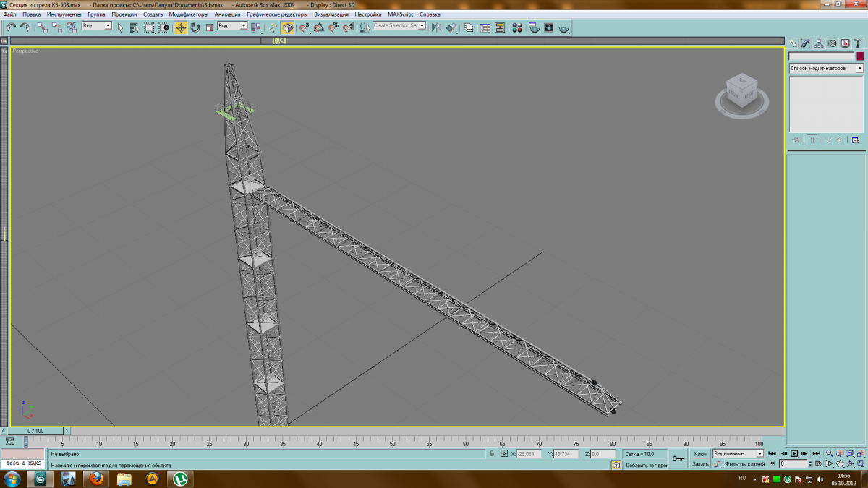Open Select by Name dialog icon
Viewport: 868px width, 488px height.
tap(135, 27)
